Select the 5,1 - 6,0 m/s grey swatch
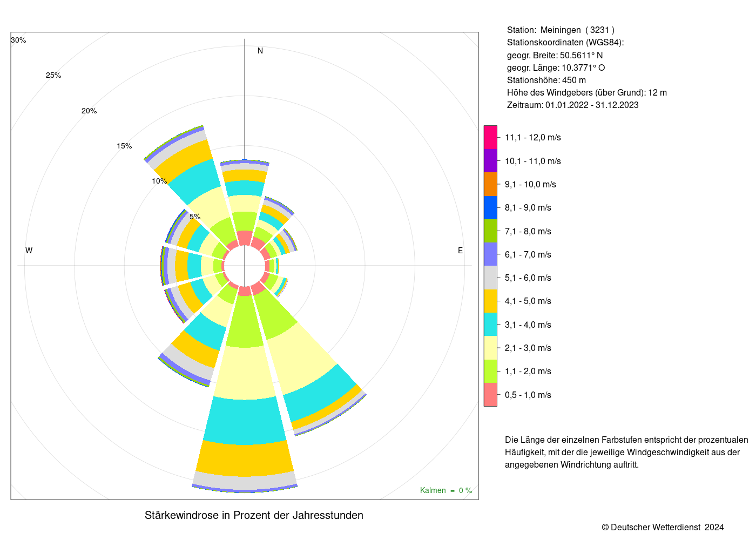The width and height of the screenshot is (756, 540). tap(490, 278)
